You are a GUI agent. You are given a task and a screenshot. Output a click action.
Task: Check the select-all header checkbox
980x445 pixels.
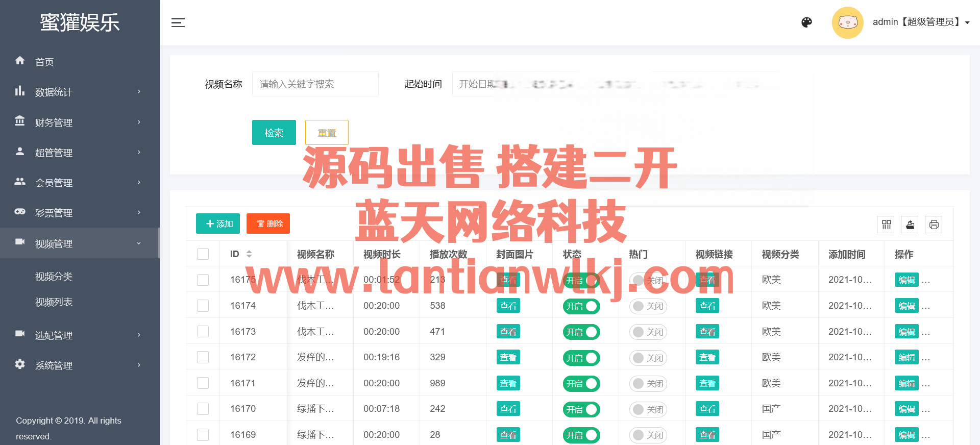click(x=203, y=254)
